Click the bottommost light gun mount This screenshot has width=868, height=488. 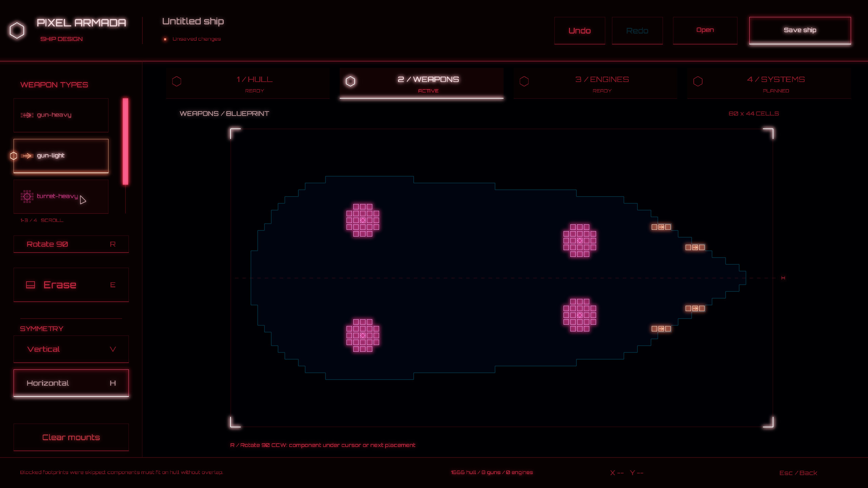click(661, 329)
